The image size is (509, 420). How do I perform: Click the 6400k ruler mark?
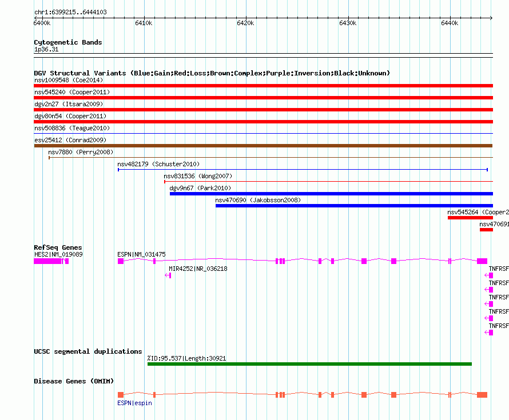(x=42, y=23)
